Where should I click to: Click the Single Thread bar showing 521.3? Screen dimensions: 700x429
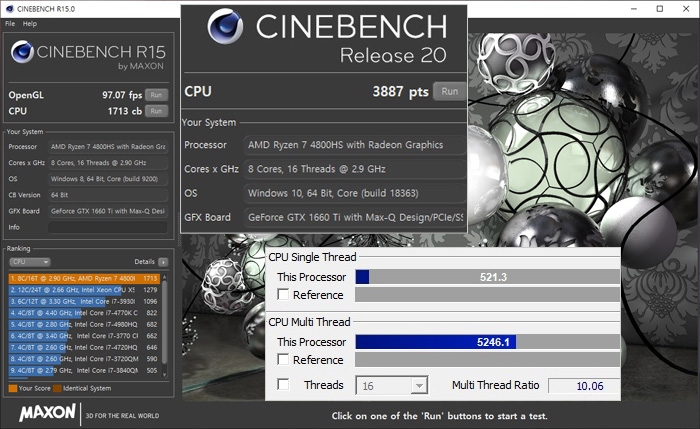(488, 277)
